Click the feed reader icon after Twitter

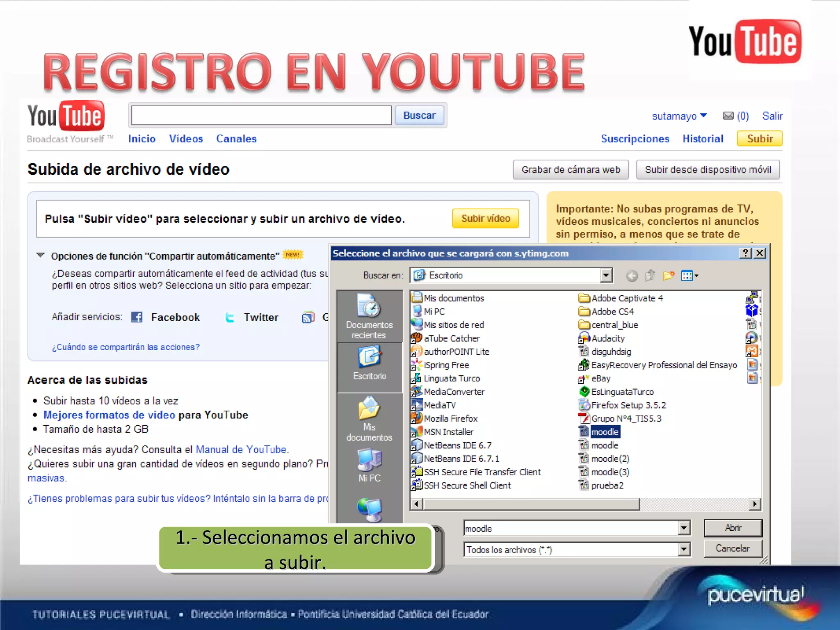pos(308,317)
